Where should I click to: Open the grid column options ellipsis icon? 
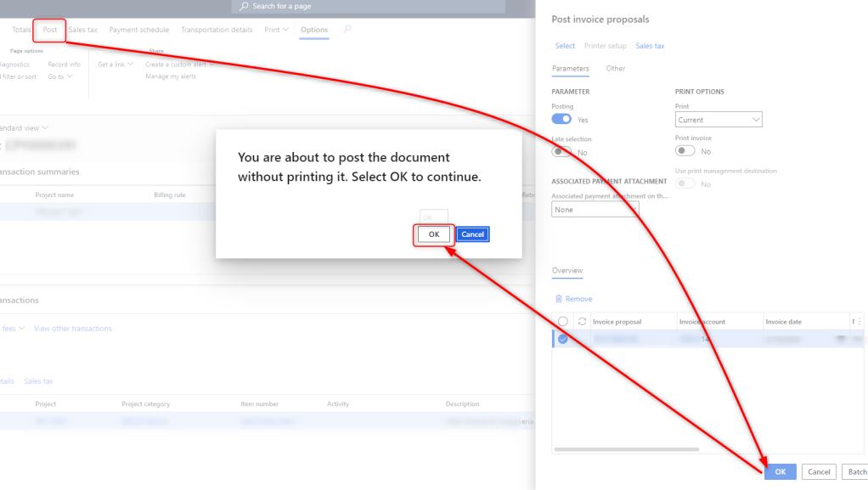tap(859, 322)
